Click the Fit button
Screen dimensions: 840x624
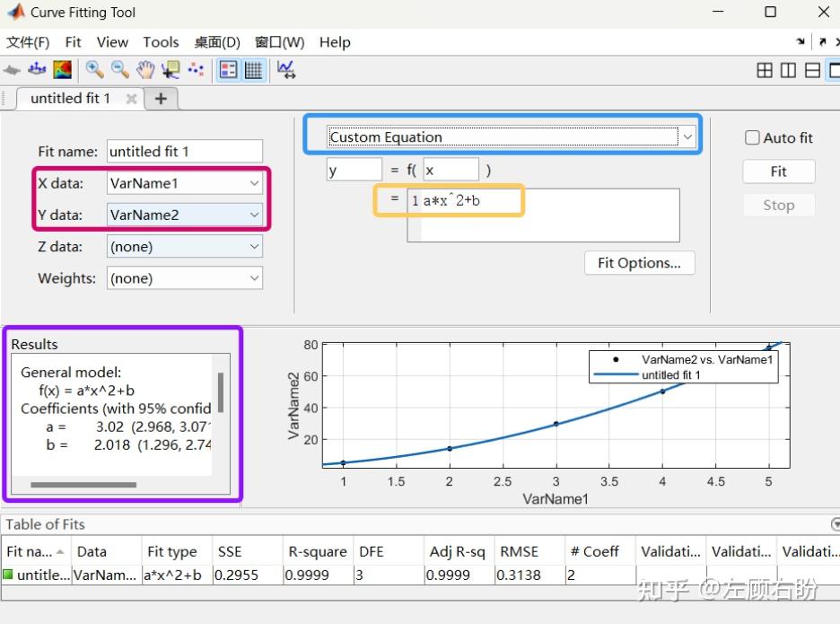pyautogui.click(x=778, y=171)
